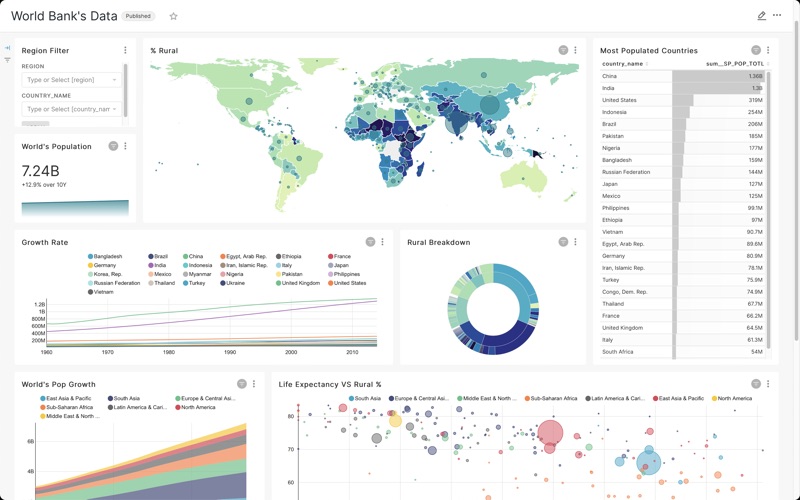
Task: Open World's Pop Growth chart options menu
Action: click(x=254, y=384)
